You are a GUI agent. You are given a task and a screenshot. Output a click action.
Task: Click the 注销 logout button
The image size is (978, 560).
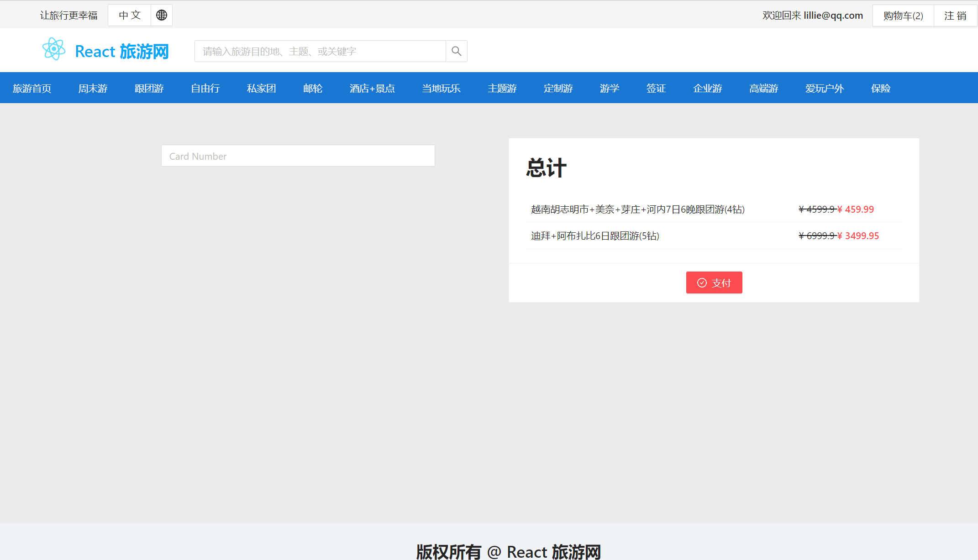[x=955, y=16]
